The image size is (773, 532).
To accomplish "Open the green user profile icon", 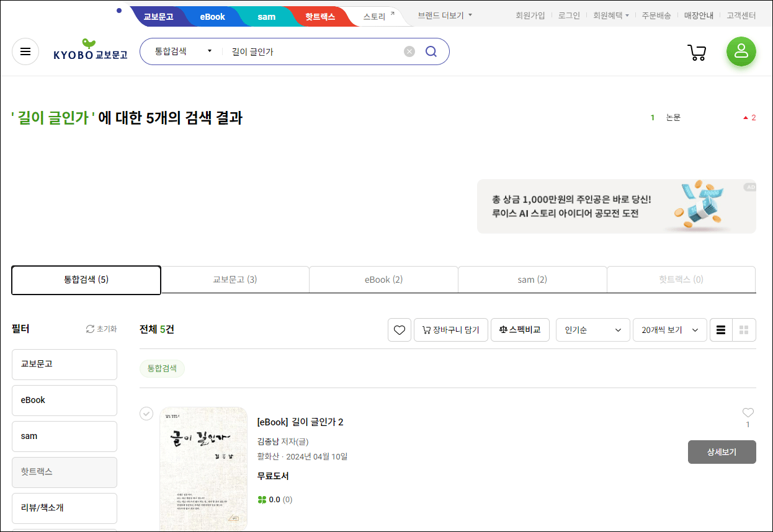I will pyautogui.click(x=741, y=51).
